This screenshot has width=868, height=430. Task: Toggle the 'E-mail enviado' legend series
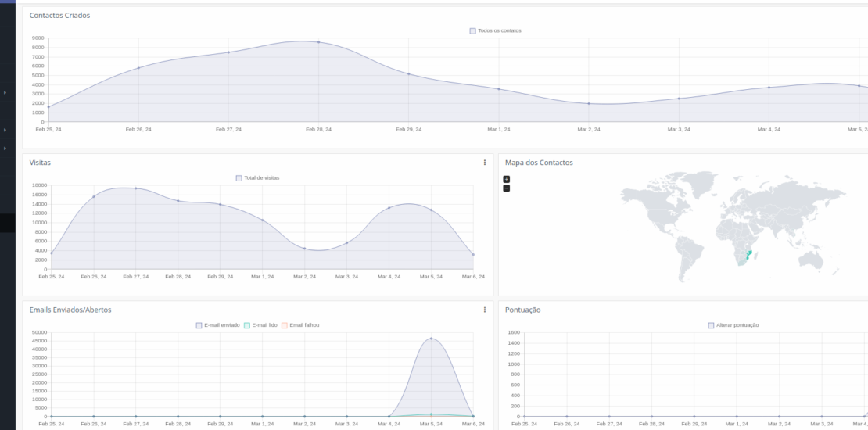click(217, 325)
